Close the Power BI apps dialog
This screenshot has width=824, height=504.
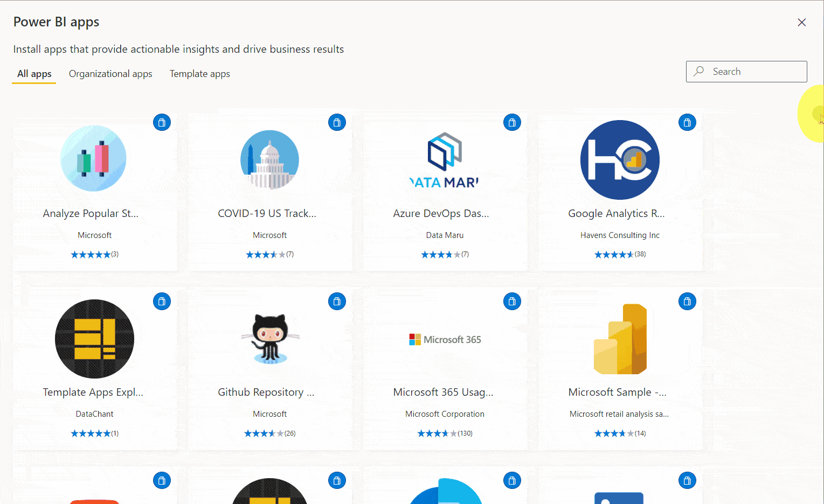[x=801, y=22]
